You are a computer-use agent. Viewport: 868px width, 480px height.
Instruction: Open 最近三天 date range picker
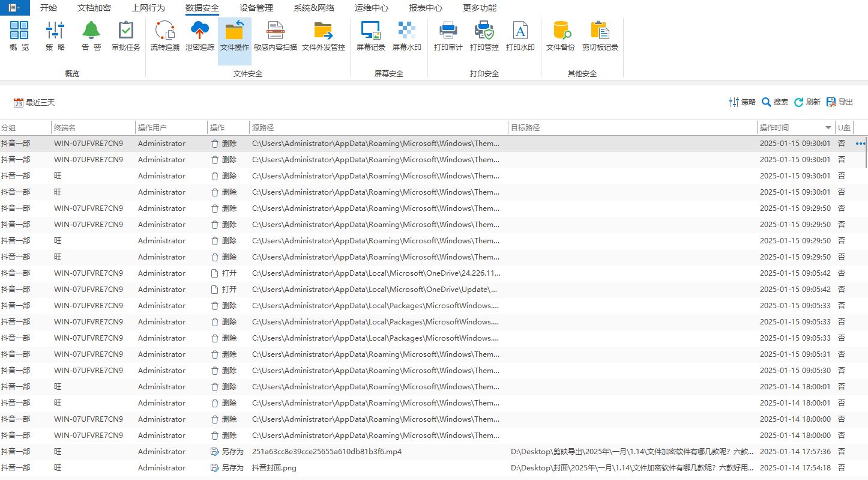(x=34, y=103)
